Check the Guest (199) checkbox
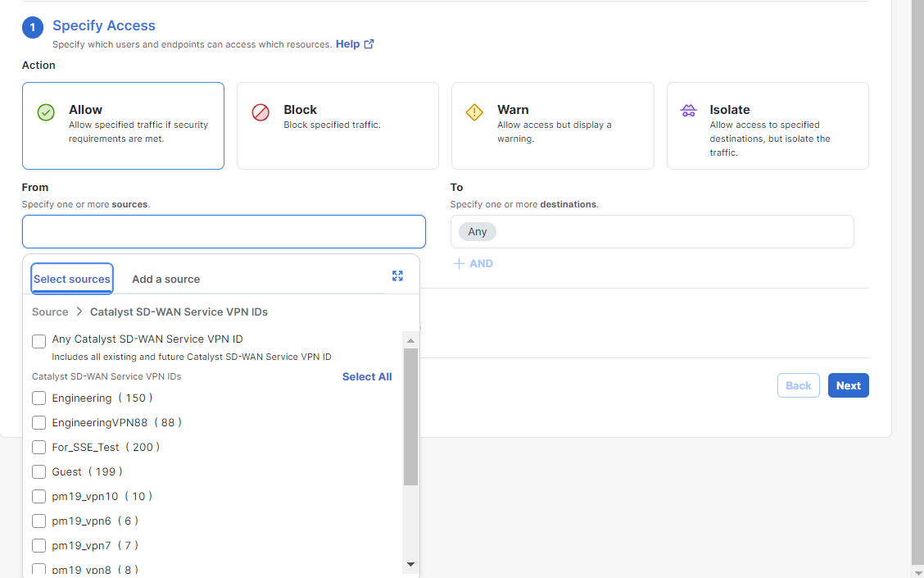This screenshot has height=578, width=924. [38, 472]
